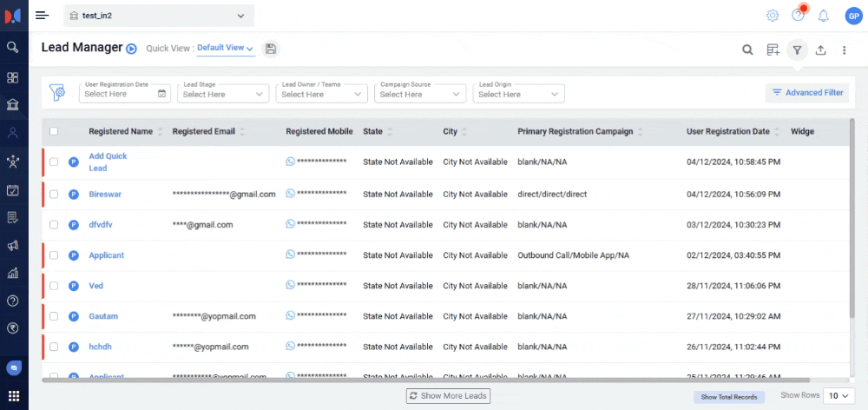Open the analytics chart icon in sidebar
The width and height of the screenshot is (868, 410).
[13, 273]
